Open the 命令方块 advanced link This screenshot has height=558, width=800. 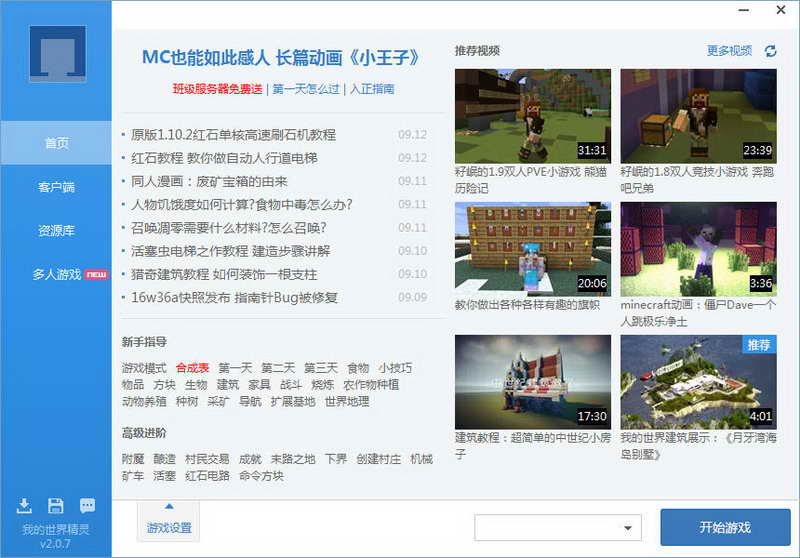[x=261, y=476]
